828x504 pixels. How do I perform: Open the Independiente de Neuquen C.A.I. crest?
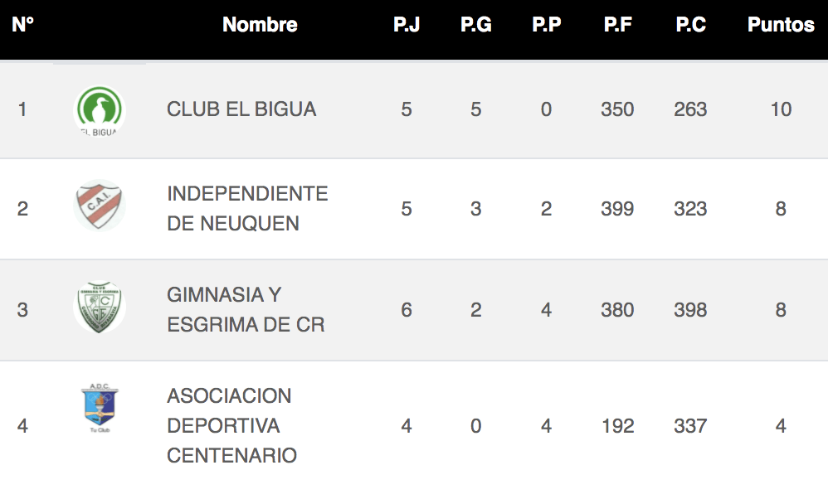pyautogui.click(x=100, y=206)
